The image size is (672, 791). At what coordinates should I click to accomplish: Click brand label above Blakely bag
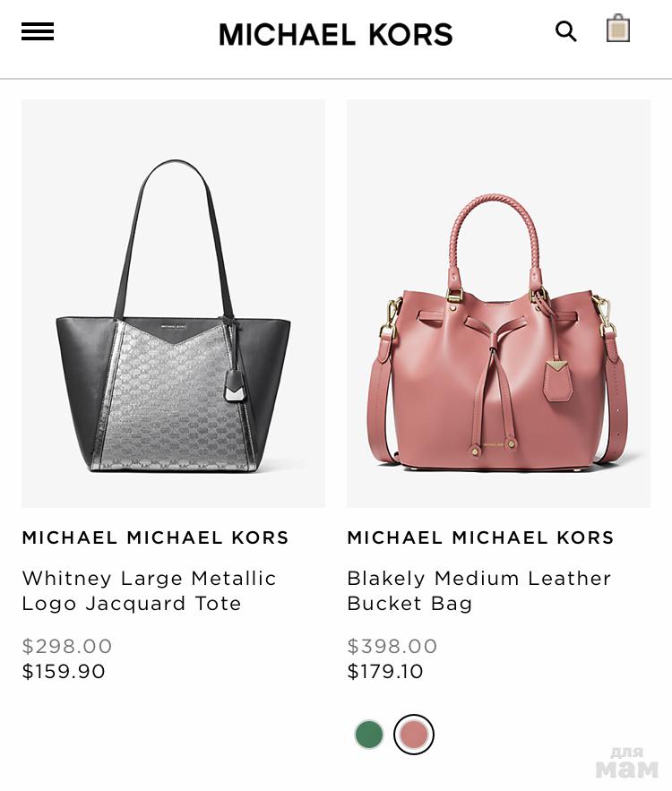481,537
